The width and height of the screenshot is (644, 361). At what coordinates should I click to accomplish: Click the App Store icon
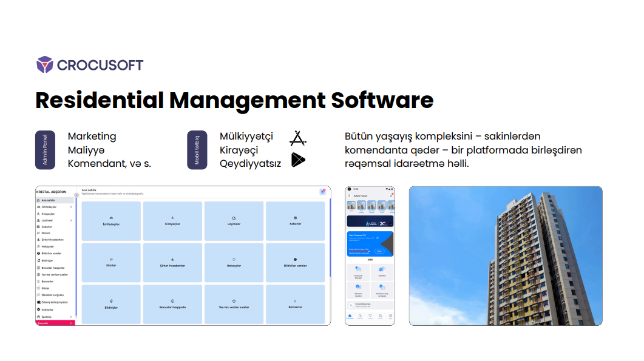point(298,137)
